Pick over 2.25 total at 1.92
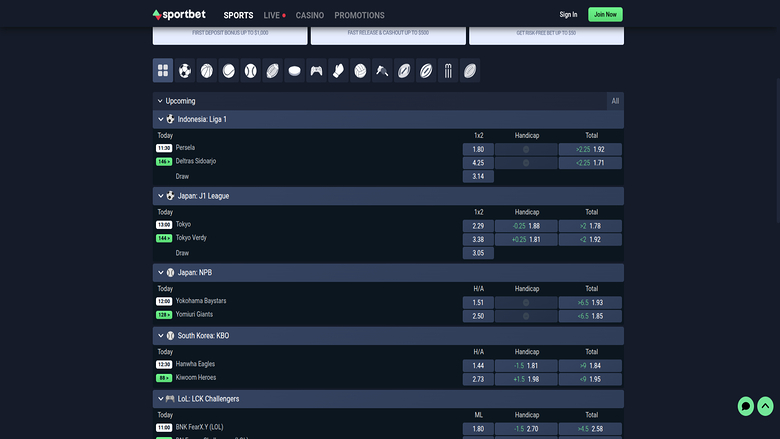The image size is (780, 439). click(590, 149)
